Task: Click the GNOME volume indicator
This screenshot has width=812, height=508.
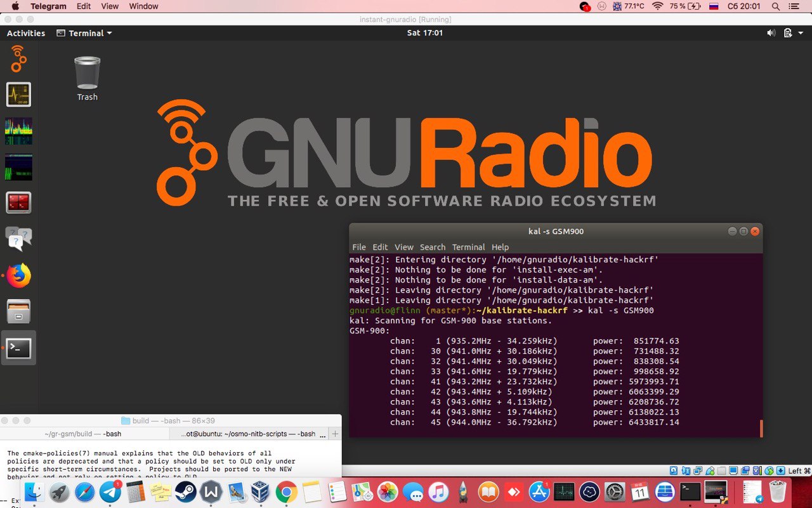Action: pyautogui.click(x=771, y=33)
